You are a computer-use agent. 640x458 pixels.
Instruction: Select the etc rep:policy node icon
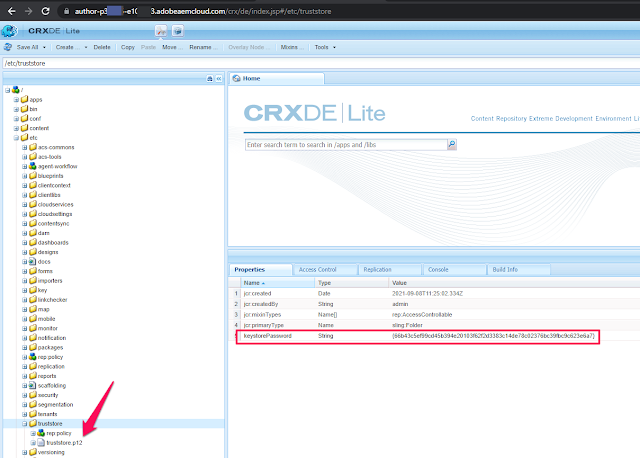point(33,357)
